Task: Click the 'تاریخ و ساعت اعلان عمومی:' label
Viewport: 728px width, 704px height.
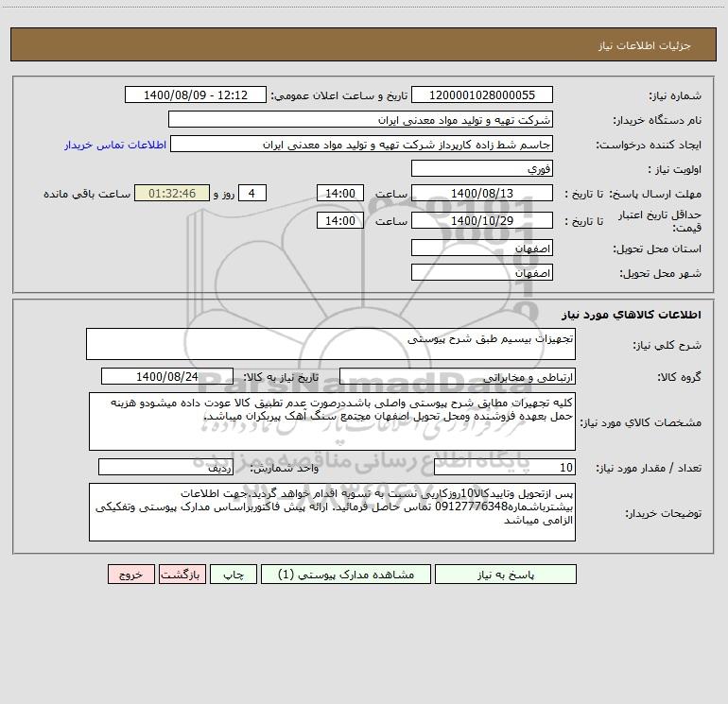Action: (x=338, y=95)
